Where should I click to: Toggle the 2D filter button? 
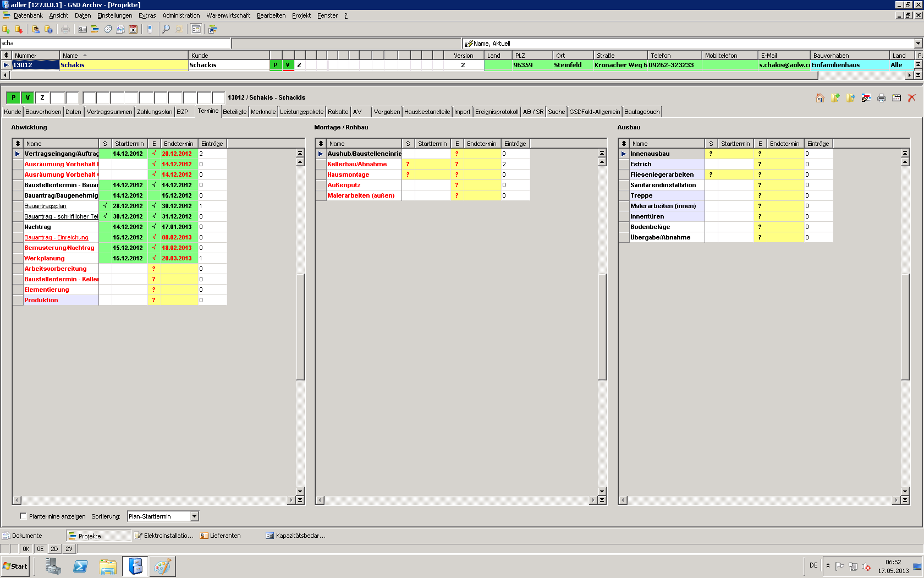pyautogui.click(x=54, y=549)
